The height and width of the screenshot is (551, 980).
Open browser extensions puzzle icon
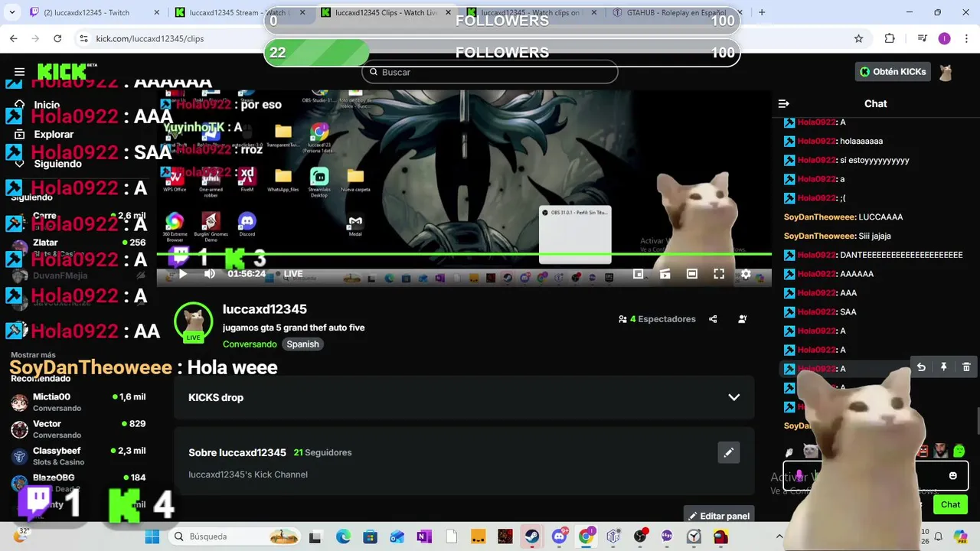click(890, 38)
